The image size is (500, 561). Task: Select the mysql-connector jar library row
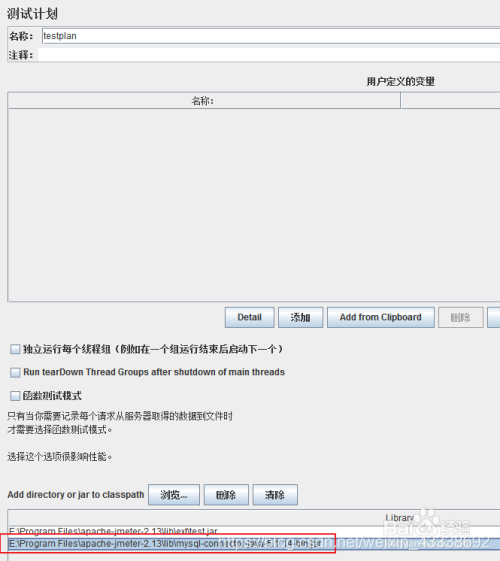click(254, 544)
